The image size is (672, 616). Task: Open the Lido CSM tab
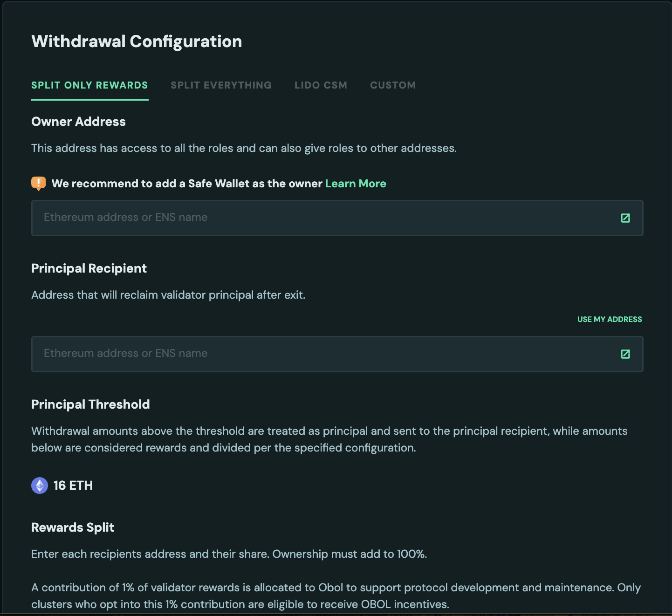(x=321, y=85)
